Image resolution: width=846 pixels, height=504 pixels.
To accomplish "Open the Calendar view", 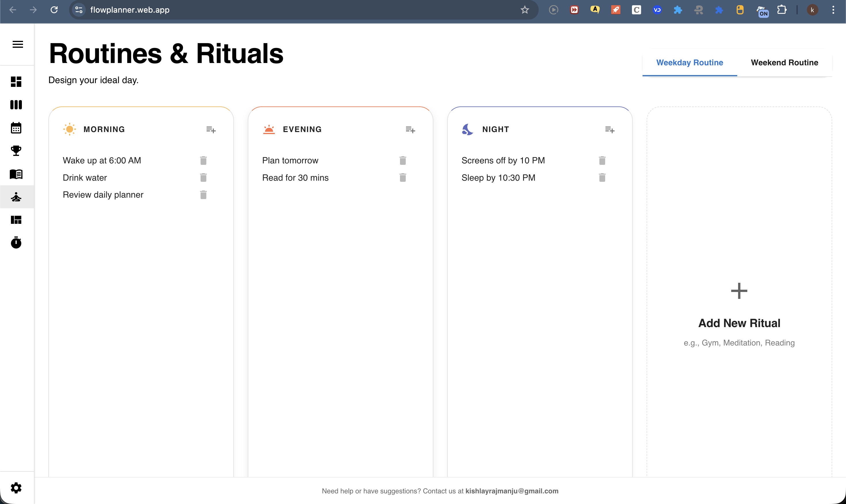I will click(16, 128).
